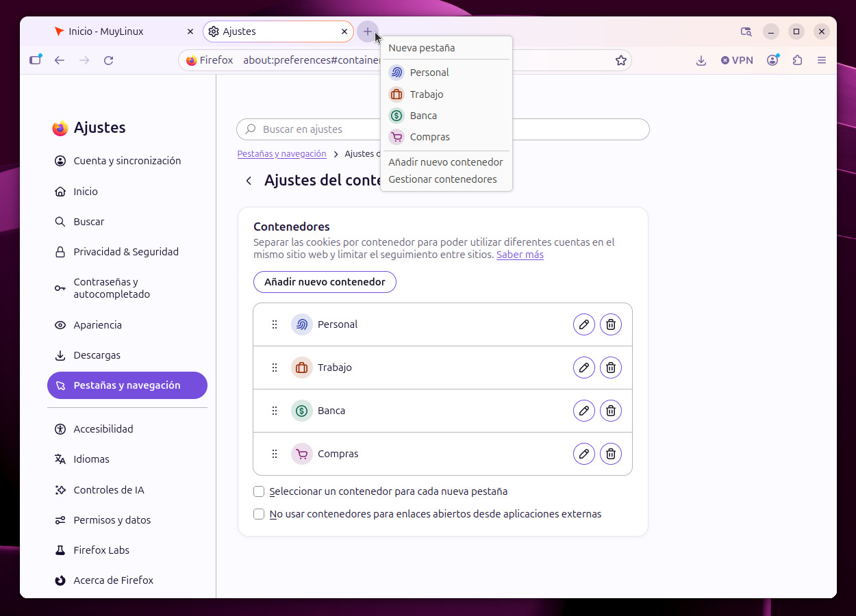Grab the drag handle of Banca row
This screenshot has height=616, width=856.
point(275,411)
